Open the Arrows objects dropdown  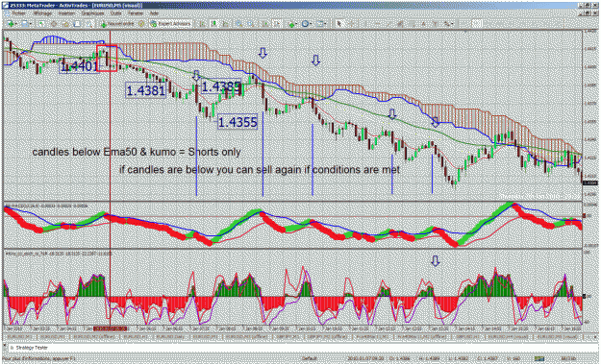448,24
